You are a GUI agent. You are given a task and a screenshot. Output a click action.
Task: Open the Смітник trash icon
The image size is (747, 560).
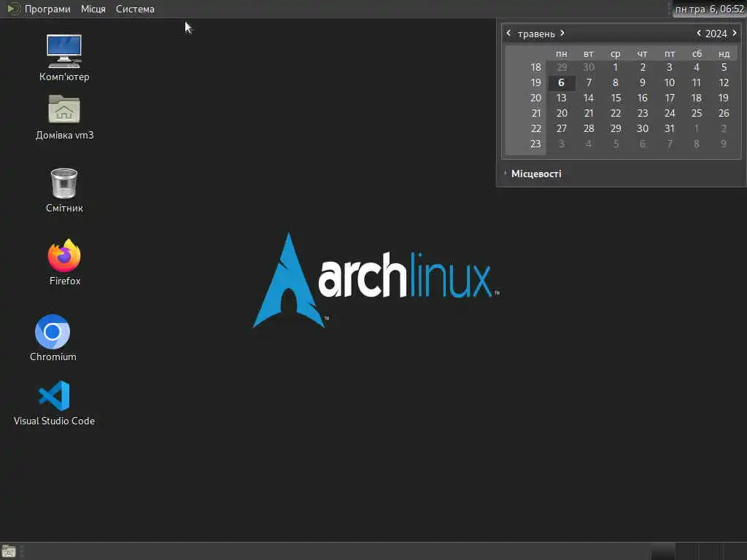pos(64,190)
